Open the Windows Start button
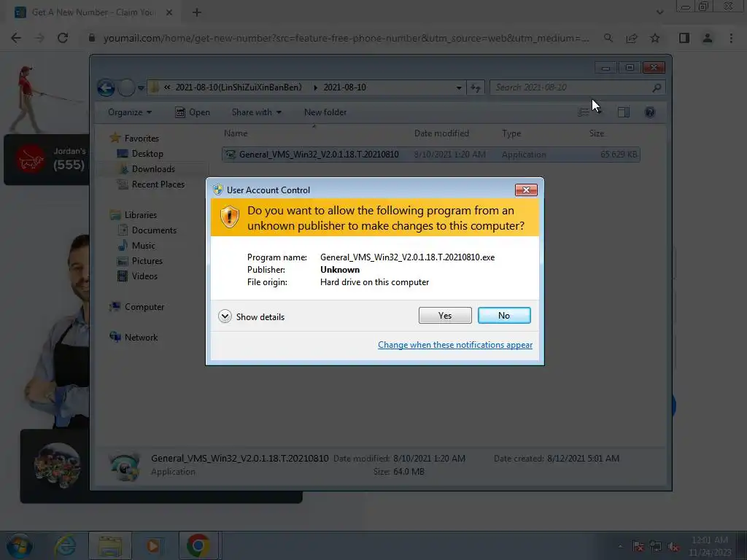The height and width of the screenshot is (560, 747). point(18,545)
